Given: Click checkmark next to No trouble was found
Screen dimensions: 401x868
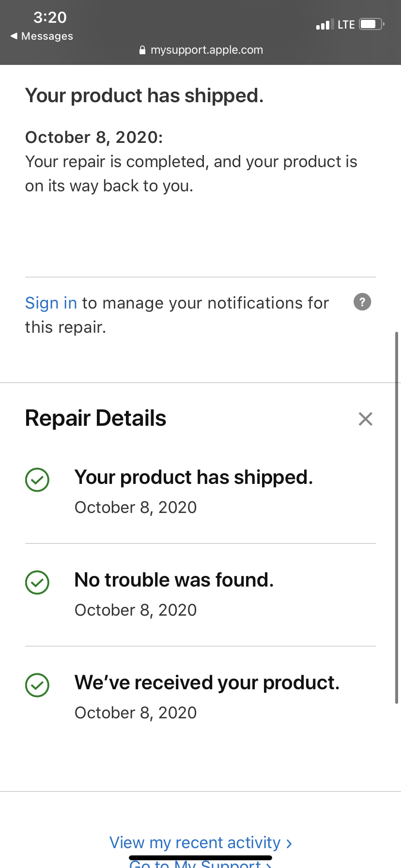Looking at the screenshot, I should pos(37,582).
